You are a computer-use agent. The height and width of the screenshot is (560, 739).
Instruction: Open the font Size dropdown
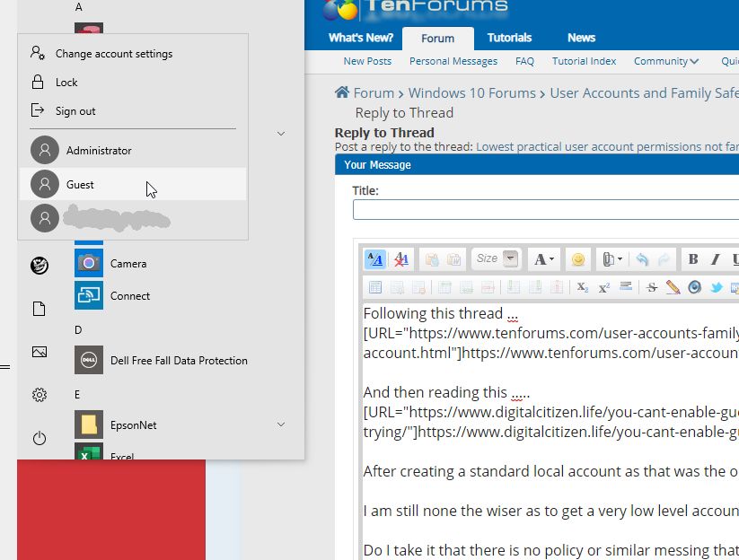coord(497,258)
